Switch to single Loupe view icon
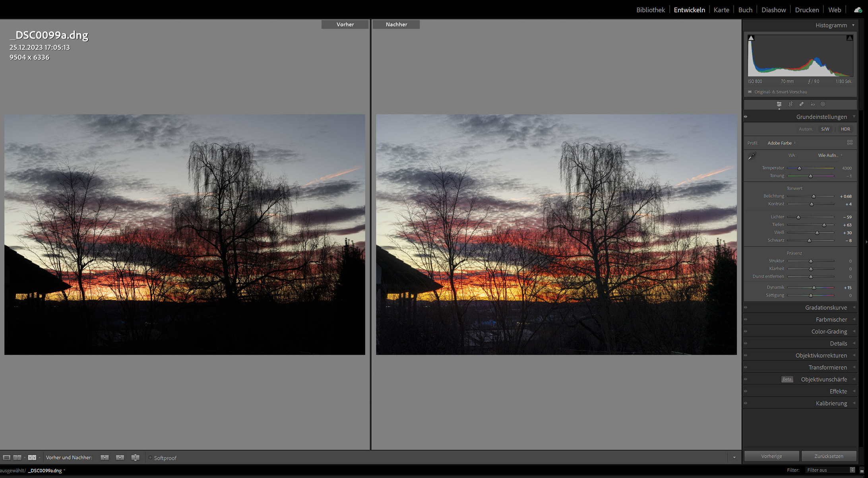Viewport: 868px width, 478px height. point(7,458)
